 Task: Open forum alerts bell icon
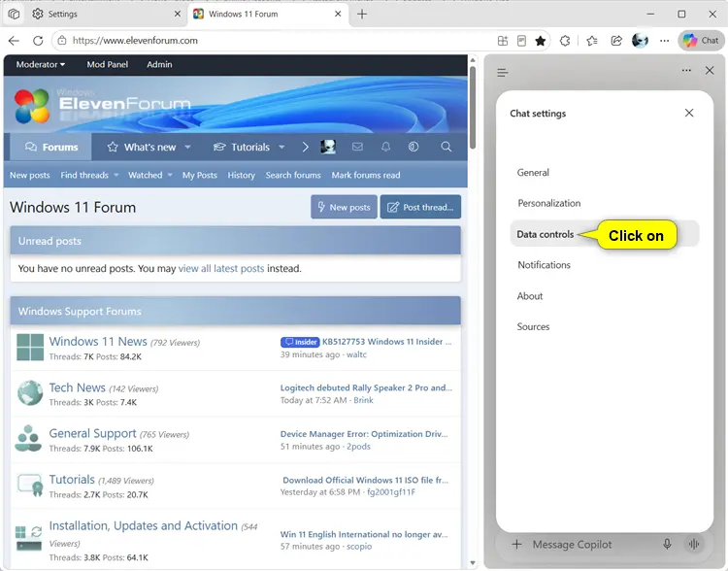point(385,147)
